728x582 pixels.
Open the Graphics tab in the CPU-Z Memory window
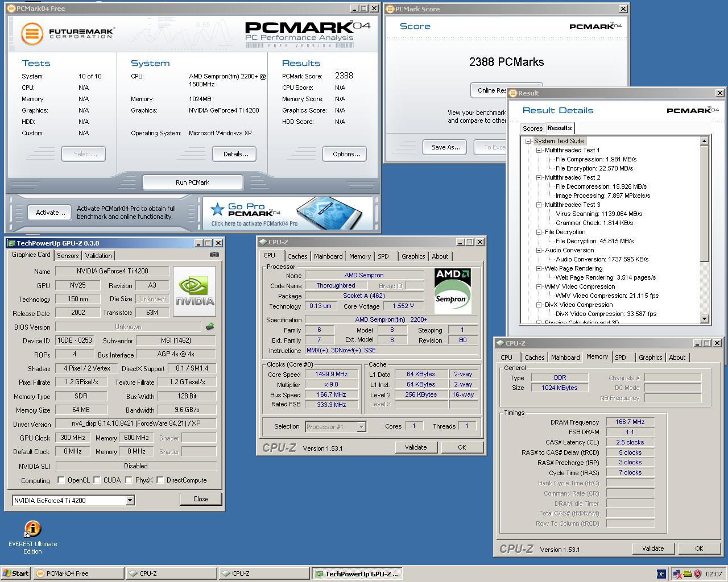click(x=650, y=357)
